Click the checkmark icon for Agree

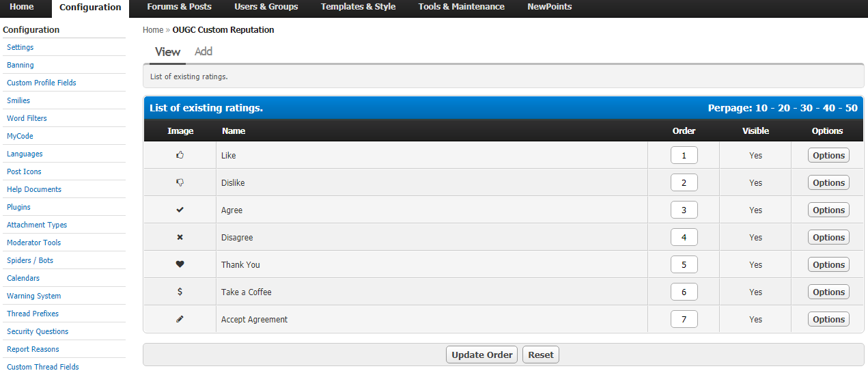click(x=180, y=210)
